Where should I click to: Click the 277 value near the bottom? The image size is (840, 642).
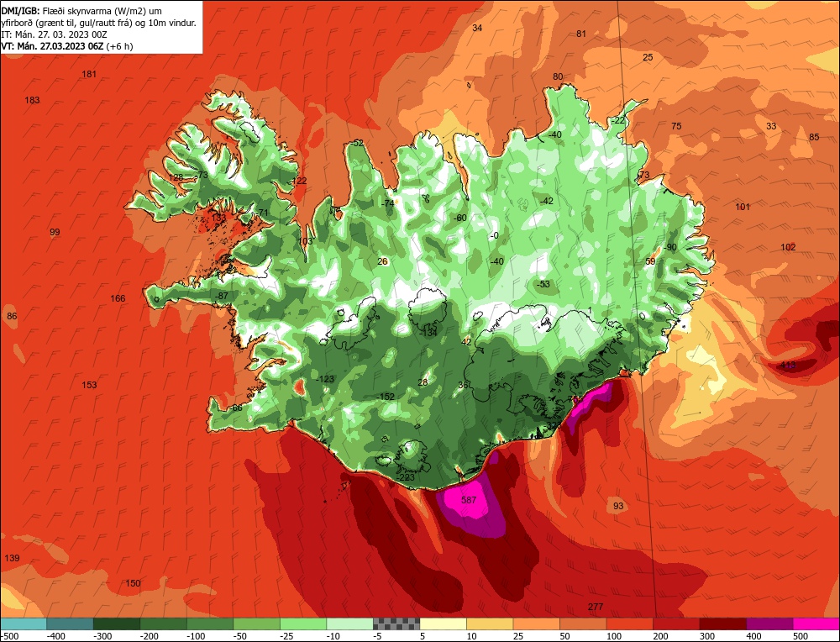click(596, 607)
